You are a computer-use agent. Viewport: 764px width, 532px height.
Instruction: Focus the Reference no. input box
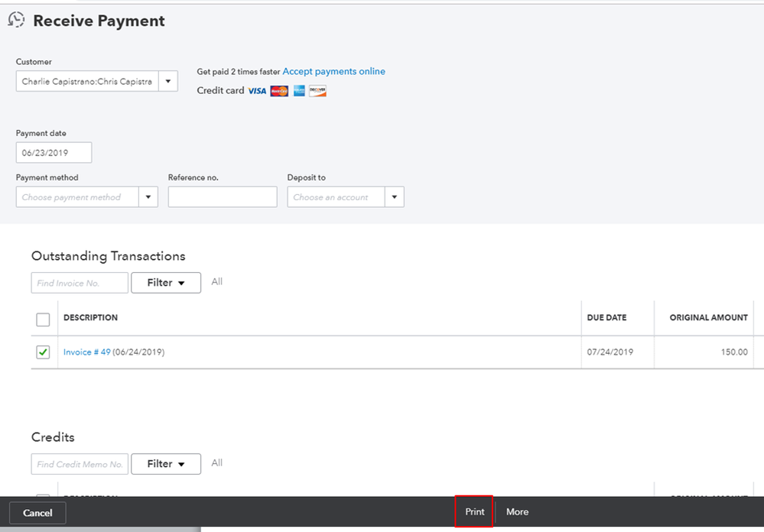click(223, 197)
